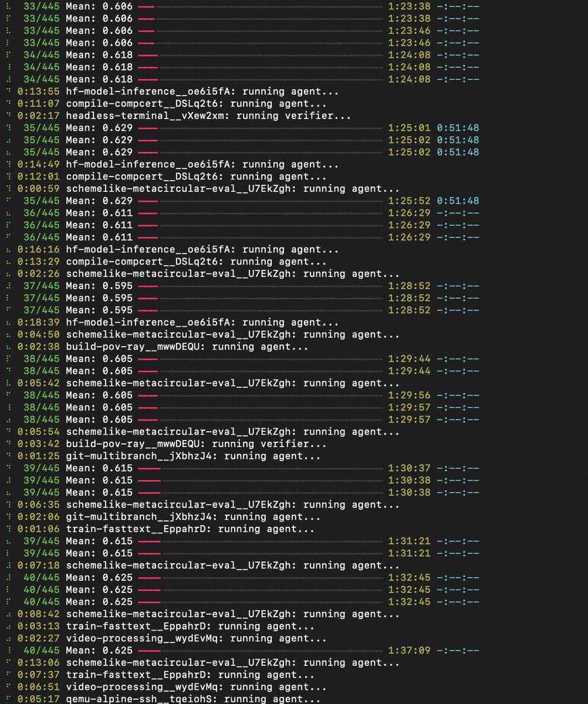Click the elapsed time 1:37:09
Screen dimensions: 588x704
point(409,651)
